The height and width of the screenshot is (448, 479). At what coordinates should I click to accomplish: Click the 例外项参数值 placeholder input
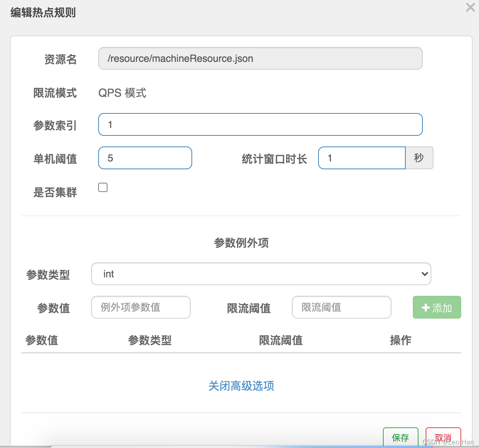141,307
